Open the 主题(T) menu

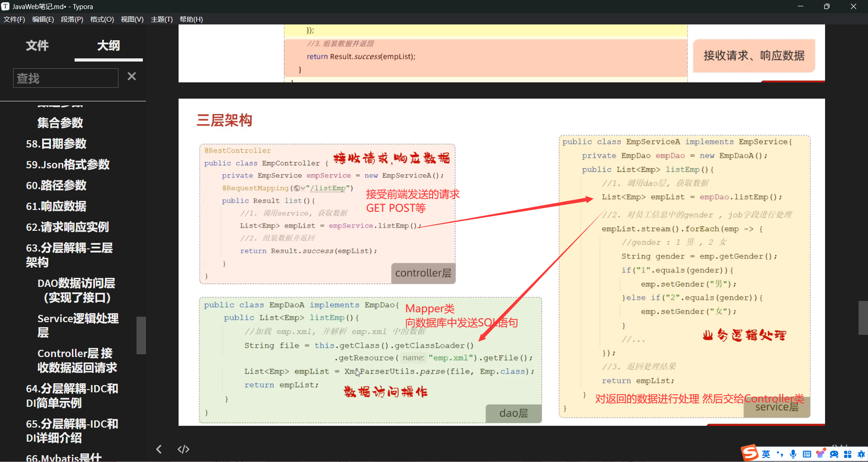(161, 19)
